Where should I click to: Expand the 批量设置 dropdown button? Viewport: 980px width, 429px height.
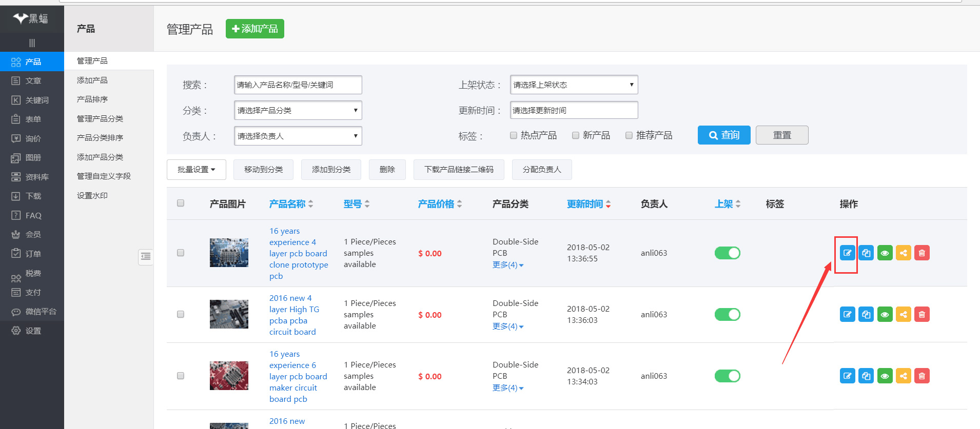[197, 170]
